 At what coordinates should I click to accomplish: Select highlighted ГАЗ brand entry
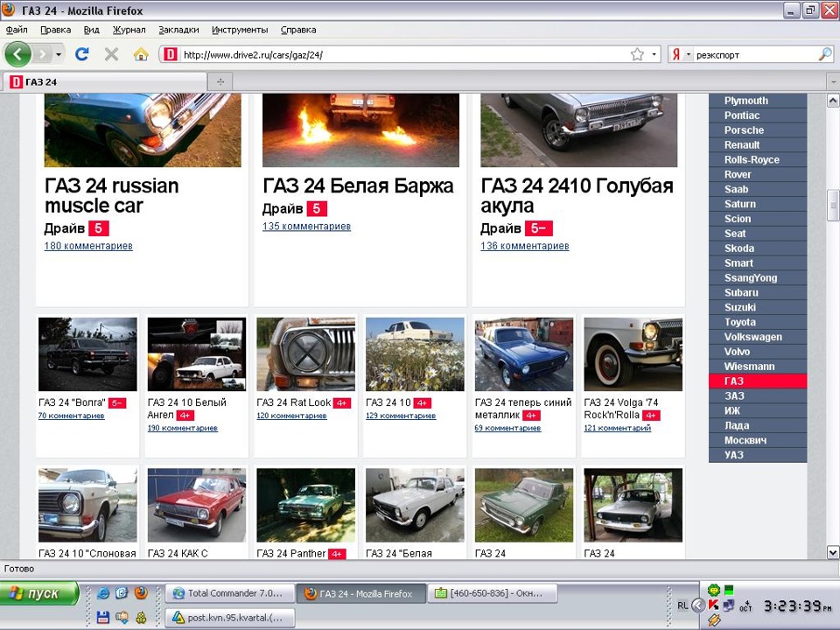point(758,381)
